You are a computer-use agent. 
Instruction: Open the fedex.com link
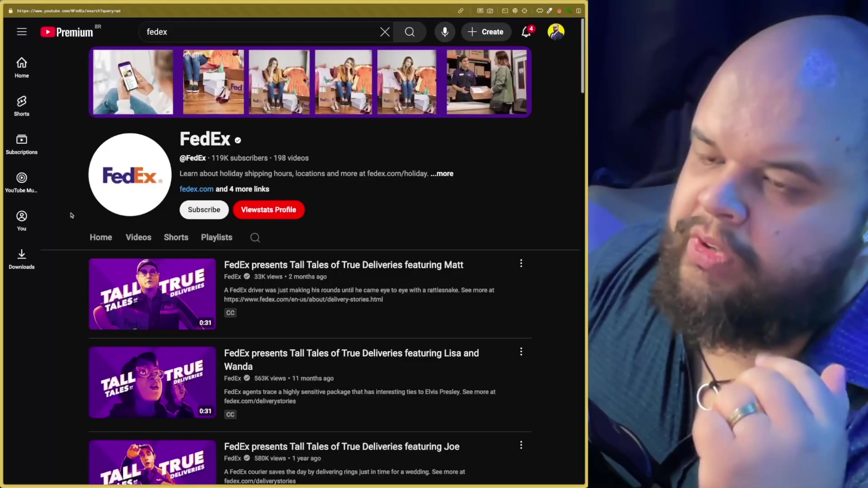(x=196, y=189)
